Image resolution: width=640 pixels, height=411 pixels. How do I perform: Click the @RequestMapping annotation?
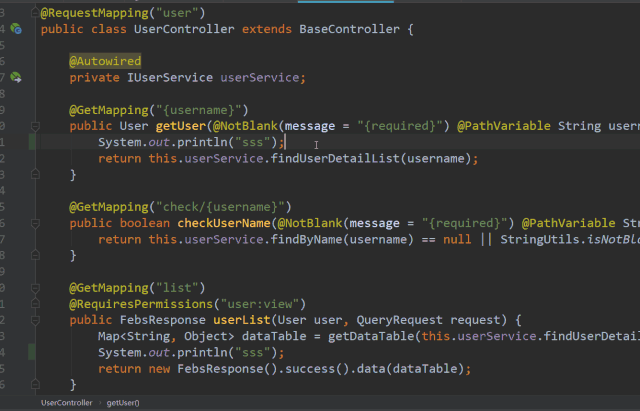[x=95, y=13]
